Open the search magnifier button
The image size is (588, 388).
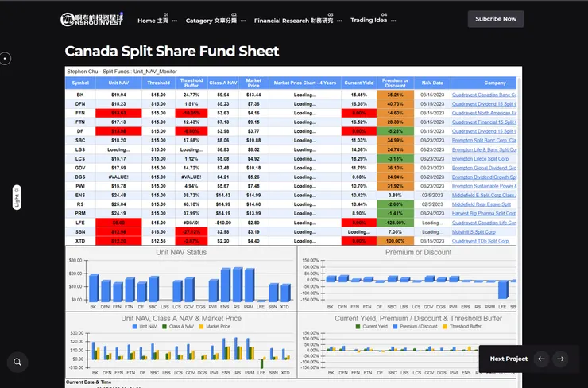point(17,362)
